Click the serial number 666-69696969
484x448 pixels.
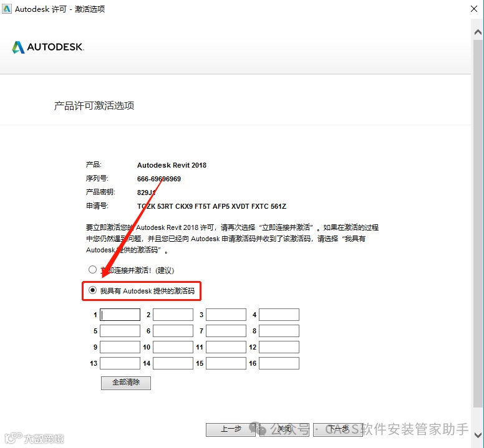click(159, 179)
